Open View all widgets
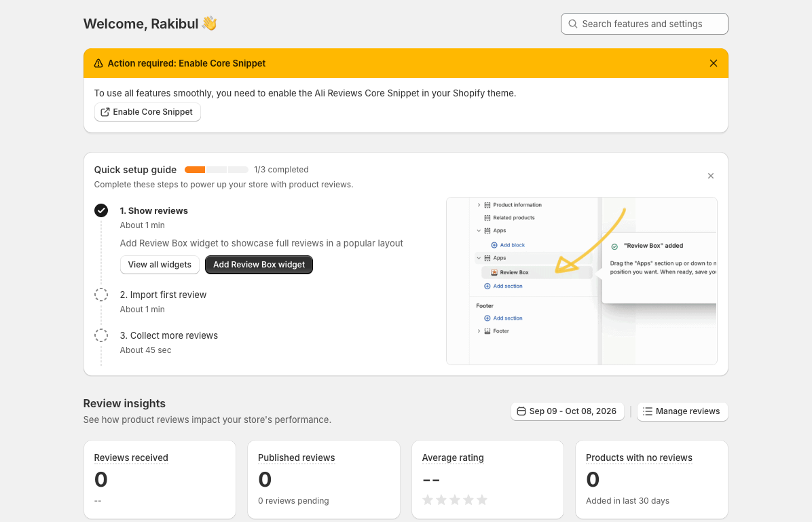The width and height of the screenshot is (812, 522). click(160, 265)
